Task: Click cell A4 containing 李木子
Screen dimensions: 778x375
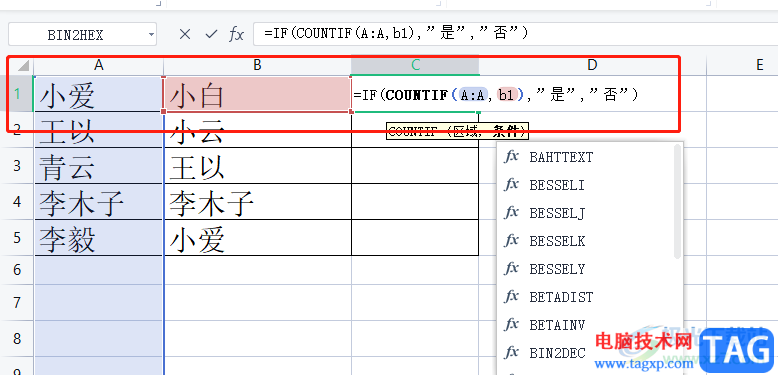Action: 99,202
